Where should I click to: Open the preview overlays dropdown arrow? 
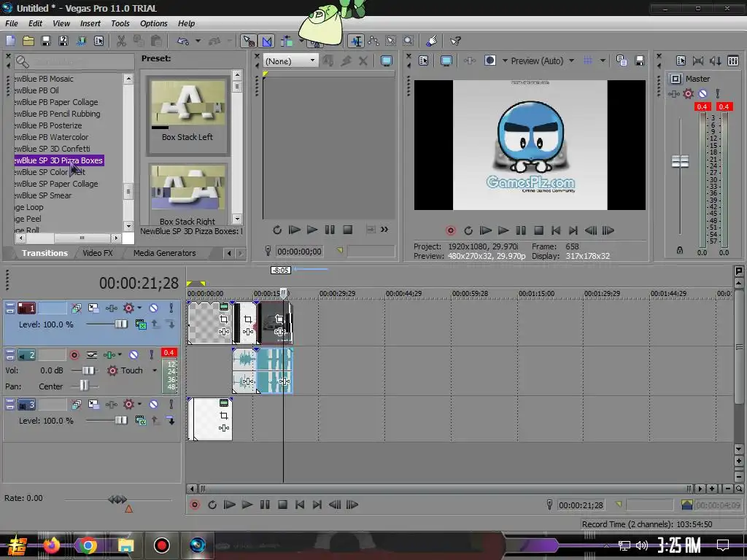click(x=603, y=61)
